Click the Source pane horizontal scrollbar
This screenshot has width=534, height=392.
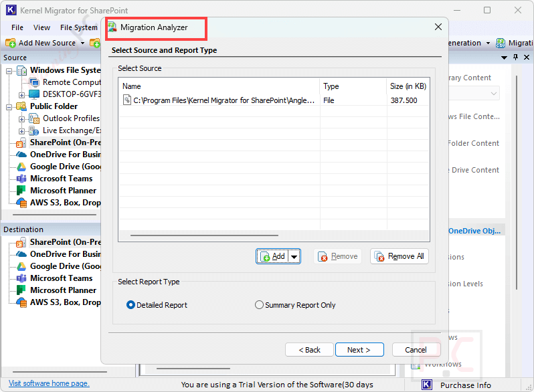tap(54, 215)
